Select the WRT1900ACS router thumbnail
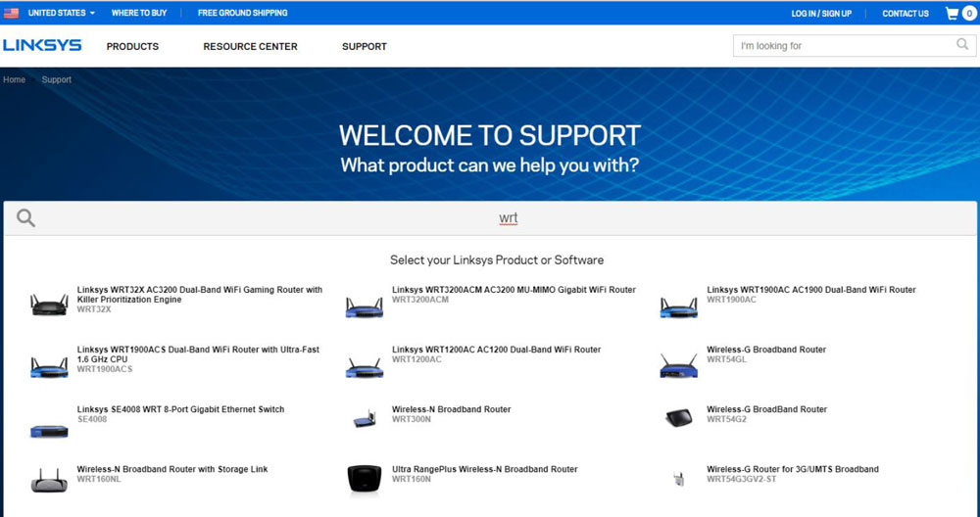980x517 pixels. 49,367
